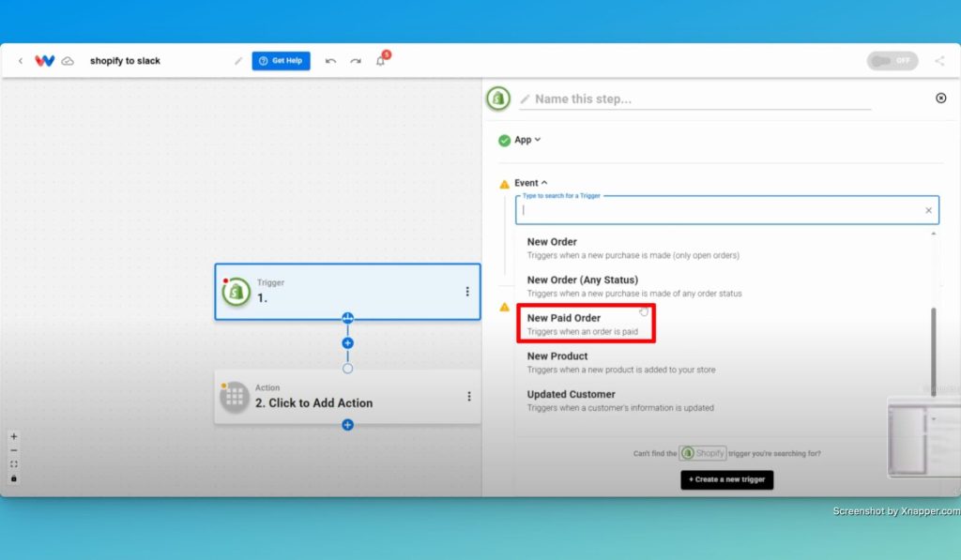Select the Trigger 1 node
This screenshot has width=961, height=560.
tap(347, 292)
